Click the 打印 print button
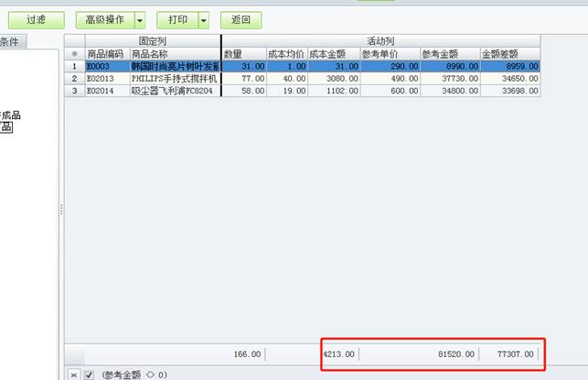 176,19
